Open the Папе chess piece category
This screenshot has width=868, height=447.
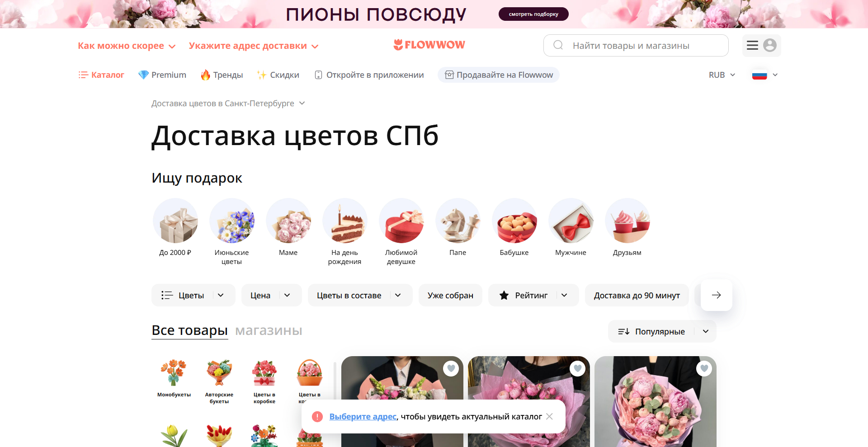point(458,221)
